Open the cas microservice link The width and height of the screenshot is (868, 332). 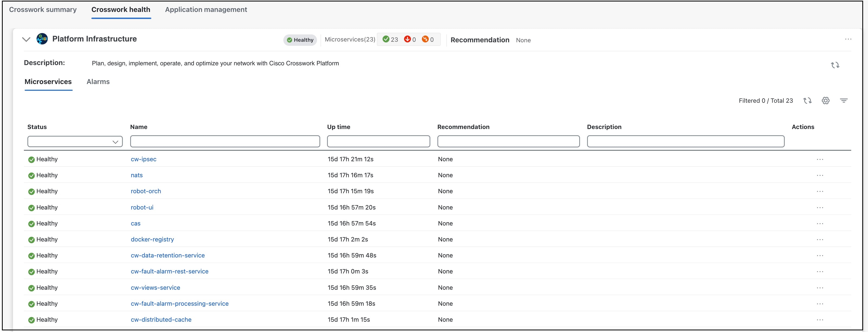tap(136, 224)
